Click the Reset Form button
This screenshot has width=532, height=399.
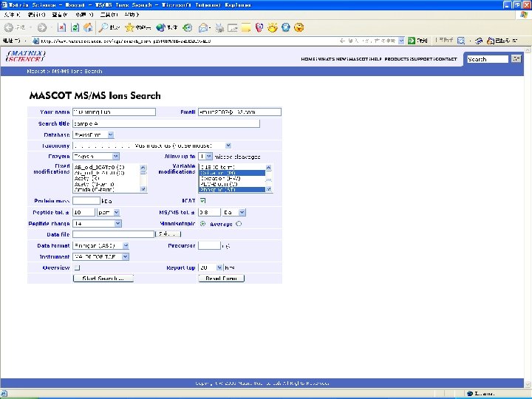(221, 279)
